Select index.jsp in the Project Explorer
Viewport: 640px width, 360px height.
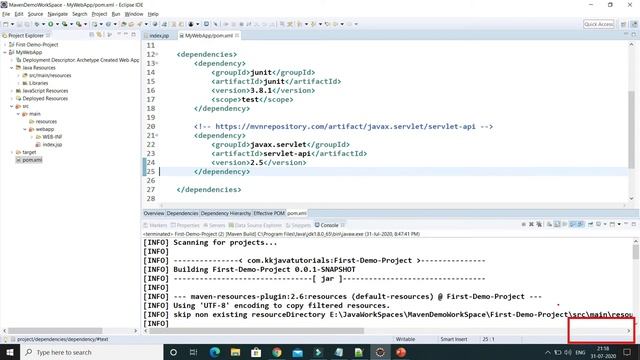(49, 144)
